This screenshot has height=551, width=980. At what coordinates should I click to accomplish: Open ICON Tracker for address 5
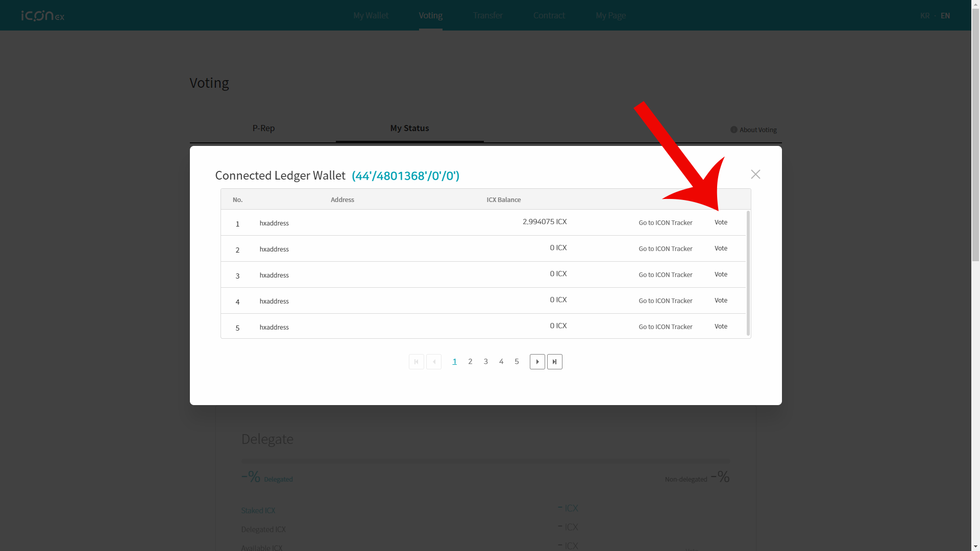[x=665, y=327]
